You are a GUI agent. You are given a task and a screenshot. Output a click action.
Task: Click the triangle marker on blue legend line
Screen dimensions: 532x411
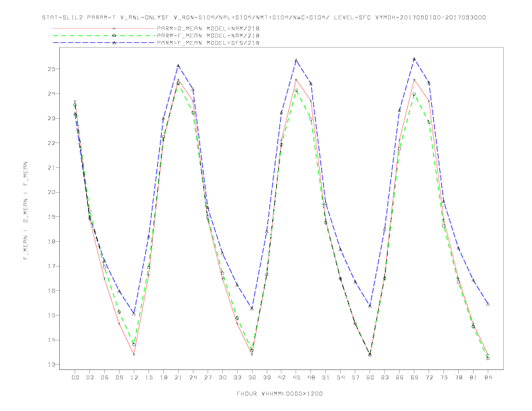(x=114, y=43)
